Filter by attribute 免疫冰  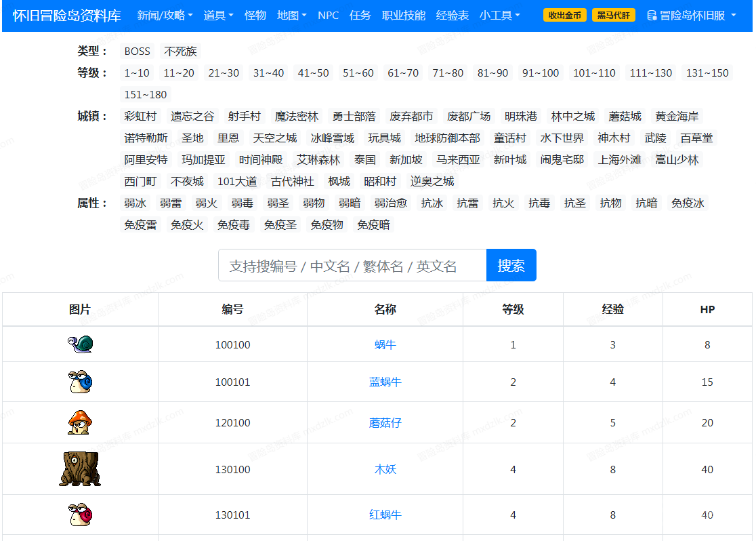(x=688, y=203)
